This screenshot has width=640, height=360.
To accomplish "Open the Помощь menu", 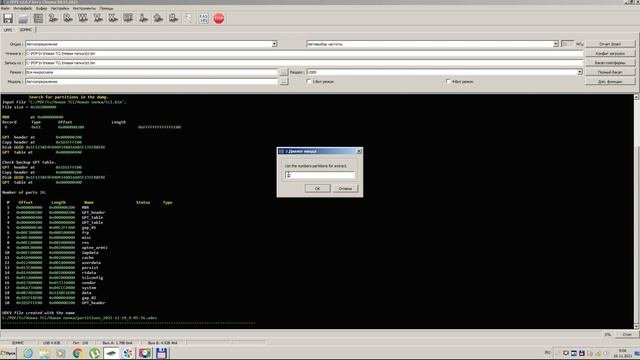I will pos(106,8).
